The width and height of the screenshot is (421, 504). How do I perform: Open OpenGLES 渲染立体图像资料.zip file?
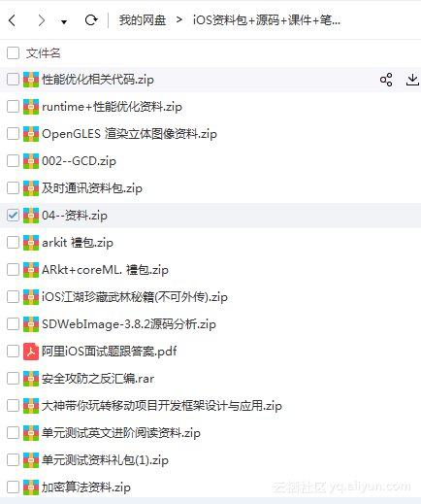pyautogui.click(x=129, y=134)
